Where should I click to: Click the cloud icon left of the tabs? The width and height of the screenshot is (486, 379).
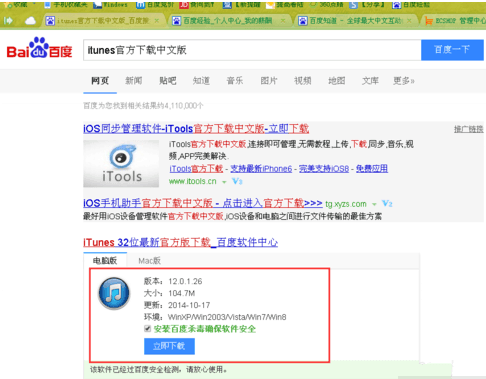[x=30, y=21]
